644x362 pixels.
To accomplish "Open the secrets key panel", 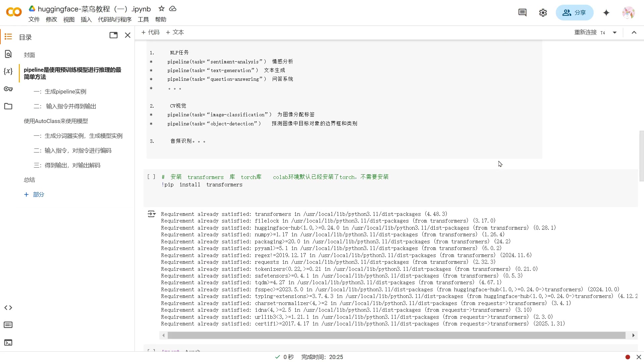I will point(8,89).
